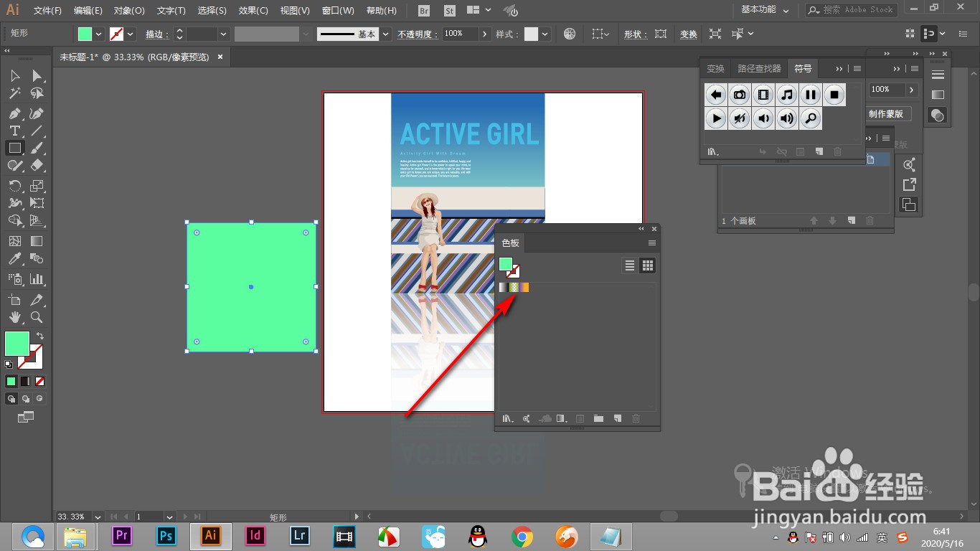This screenshot has height=551, width=980.
Task: Select the Type tool
Action: tap(14, 131)
